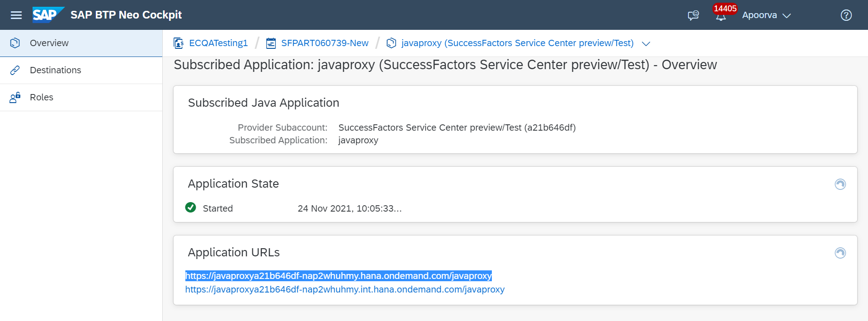Image resolution: width=868 pixels, height=321 pixels.
Task: Click the Provider Subaccount value text
Action: (x=457, y=127)
